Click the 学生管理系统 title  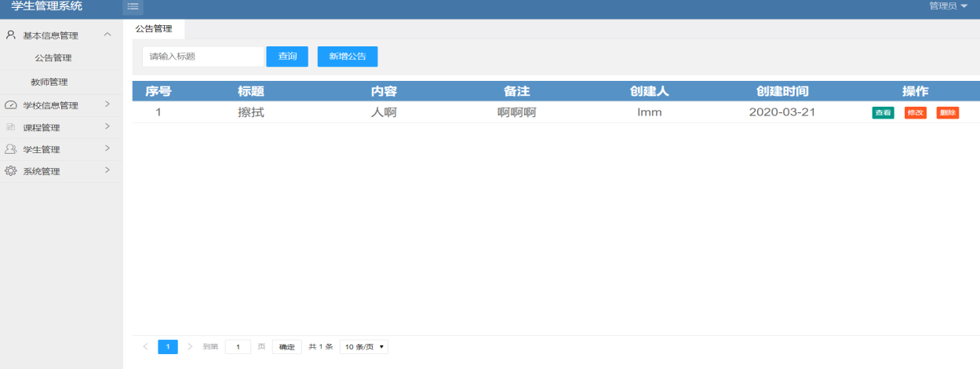(47, 6)
